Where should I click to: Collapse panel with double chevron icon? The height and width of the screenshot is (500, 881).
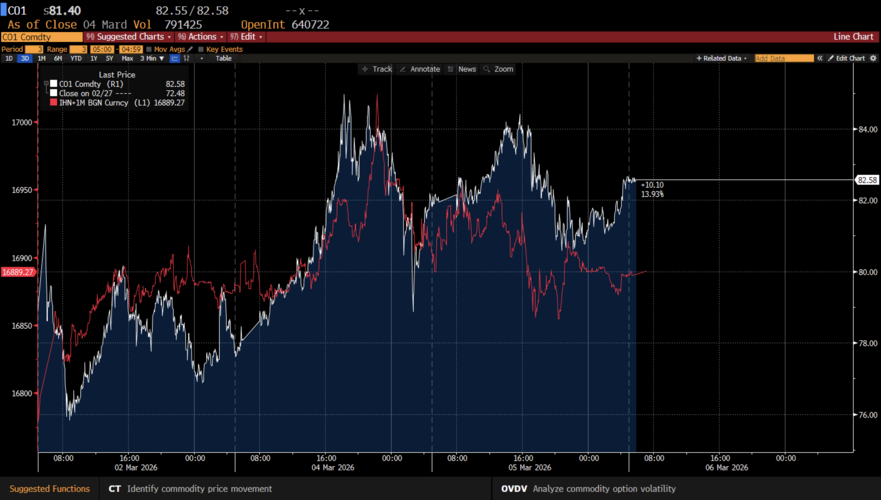click(819, 58)
